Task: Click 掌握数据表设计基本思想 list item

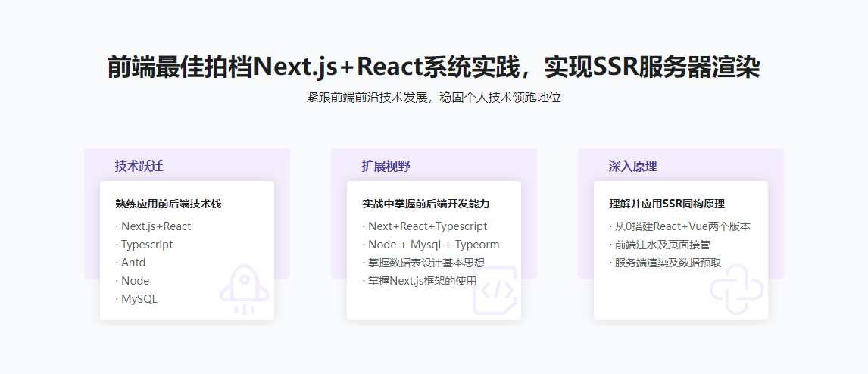Action: pyautogui.click(x=426, y=263)
